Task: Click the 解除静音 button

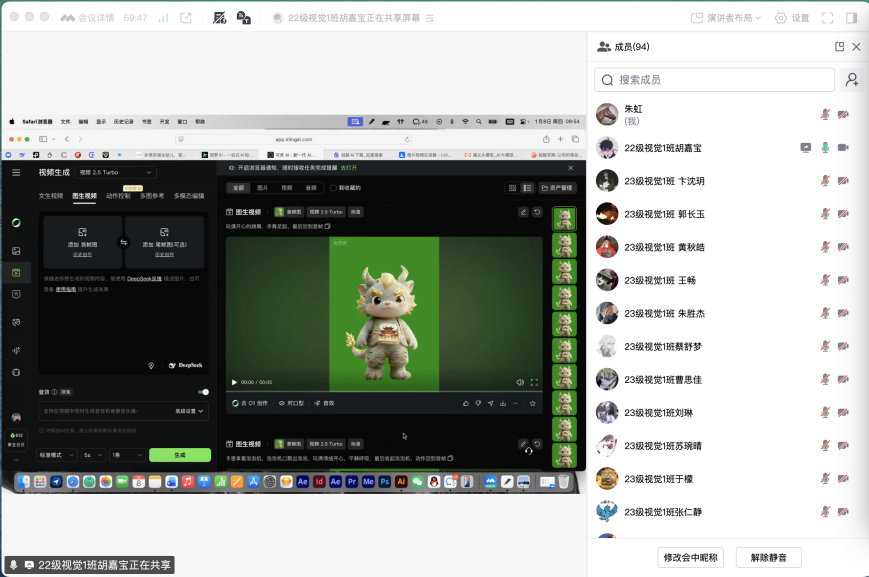Action: tap(768, 557)
